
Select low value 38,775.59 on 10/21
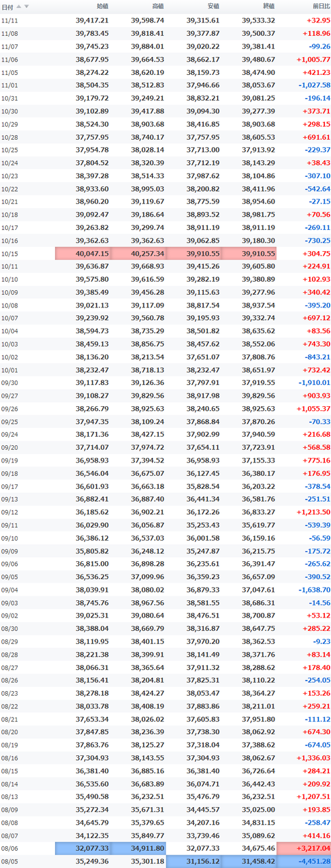point(203,201)
